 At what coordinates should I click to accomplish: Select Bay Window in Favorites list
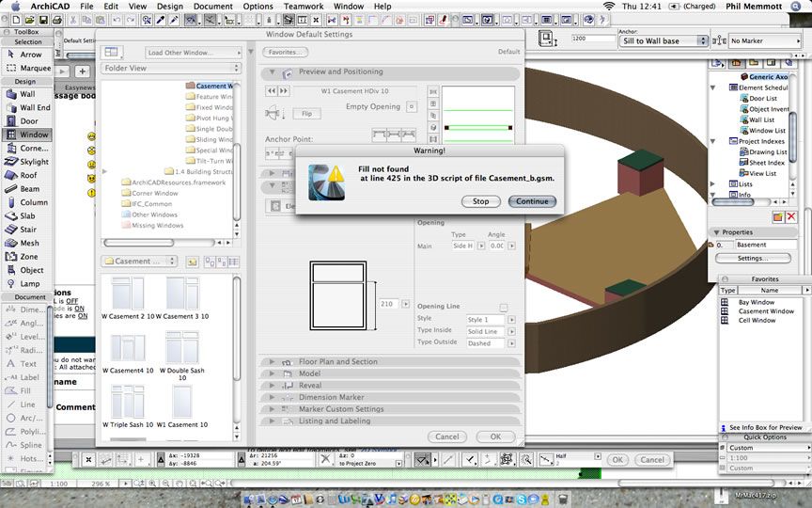(755, 302)
